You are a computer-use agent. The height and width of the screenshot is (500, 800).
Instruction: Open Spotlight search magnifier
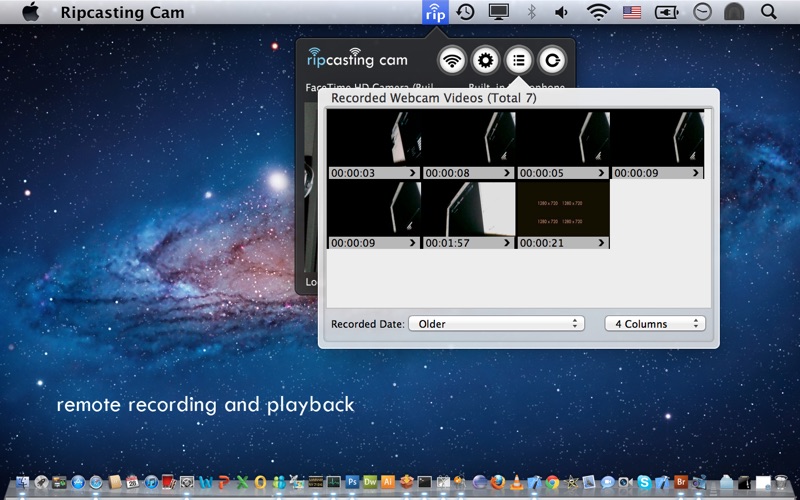pyautogui.click(x=769, y=12)
